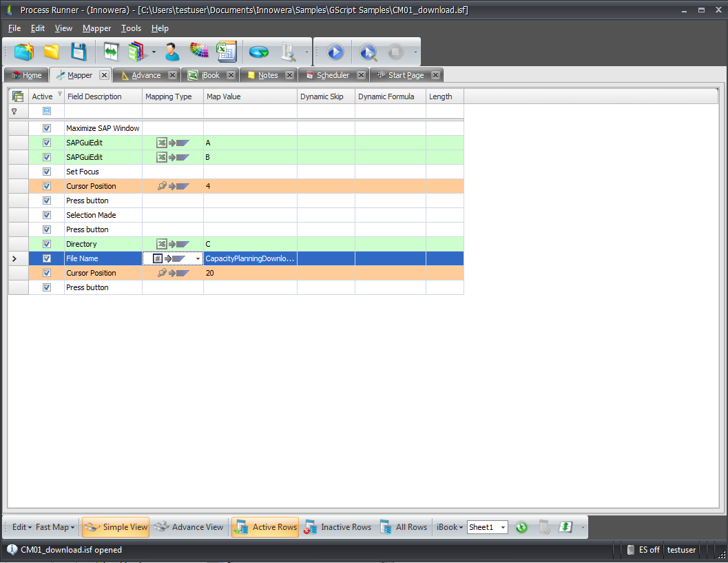Click the open folder toolbar icon

pos(52,52)
